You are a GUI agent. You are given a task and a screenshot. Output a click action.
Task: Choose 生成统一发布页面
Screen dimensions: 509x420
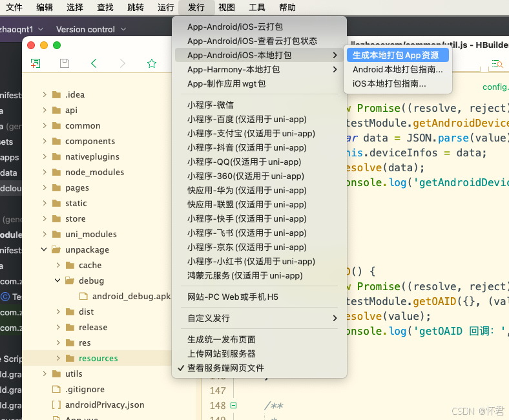(259, 340)
